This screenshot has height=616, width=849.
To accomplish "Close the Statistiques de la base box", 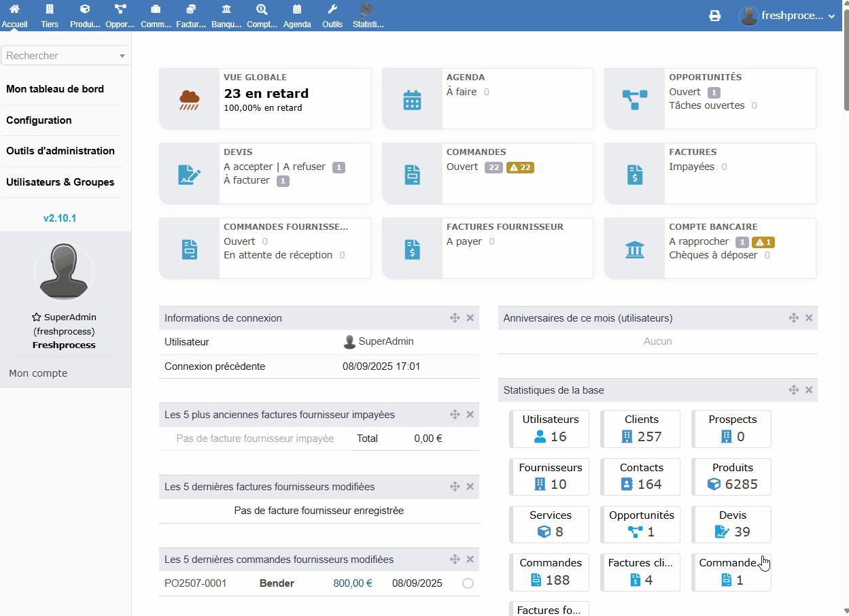I will [x=809, y=390].
